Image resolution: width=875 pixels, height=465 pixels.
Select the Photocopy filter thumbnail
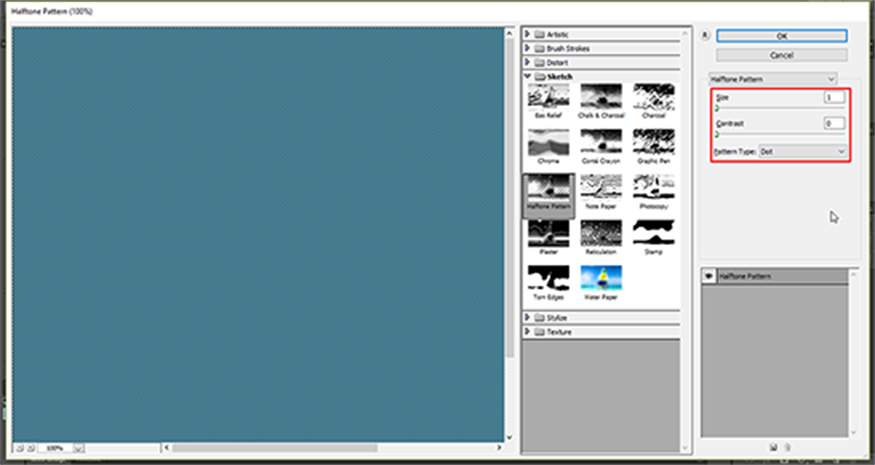[653, 188]
